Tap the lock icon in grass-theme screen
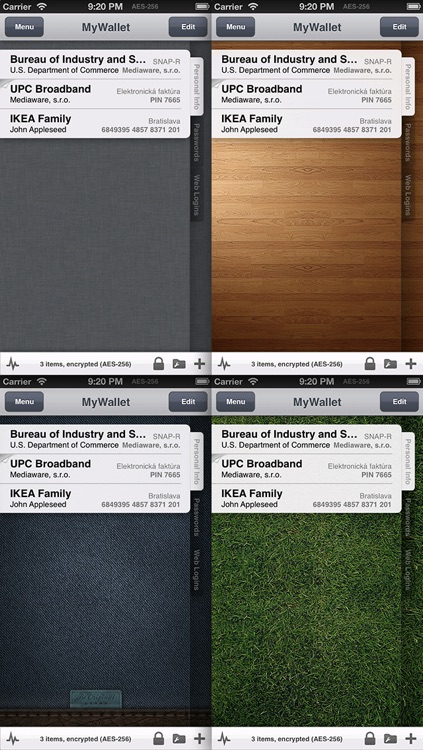This screenshot has height=750, width=423. tap(370, 739)
